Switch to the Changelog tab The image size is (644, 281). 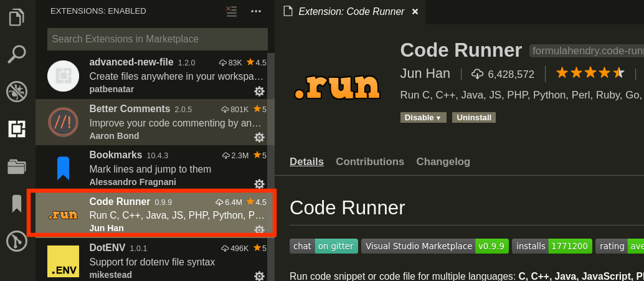(x=443, y=161)
